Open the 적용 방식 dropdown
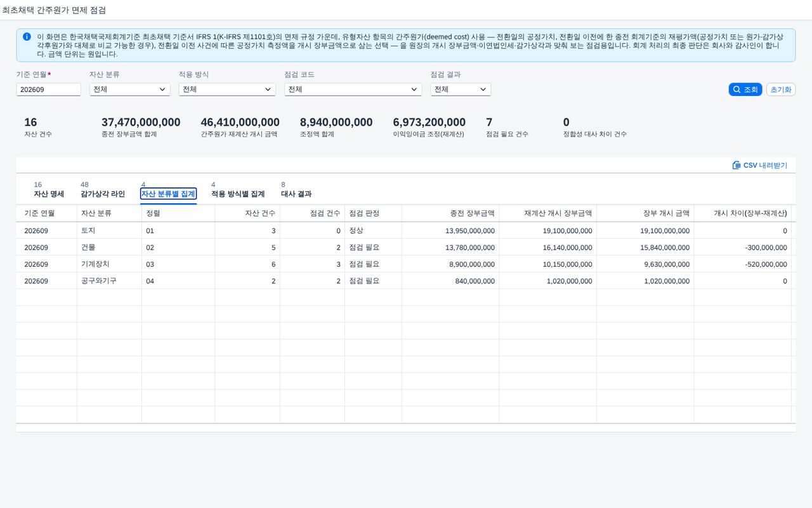812x508 pixels. coord(226,90)
